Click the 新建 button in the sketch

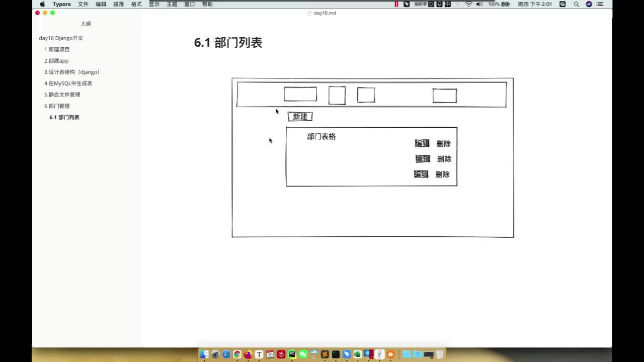tap(300, 117)
